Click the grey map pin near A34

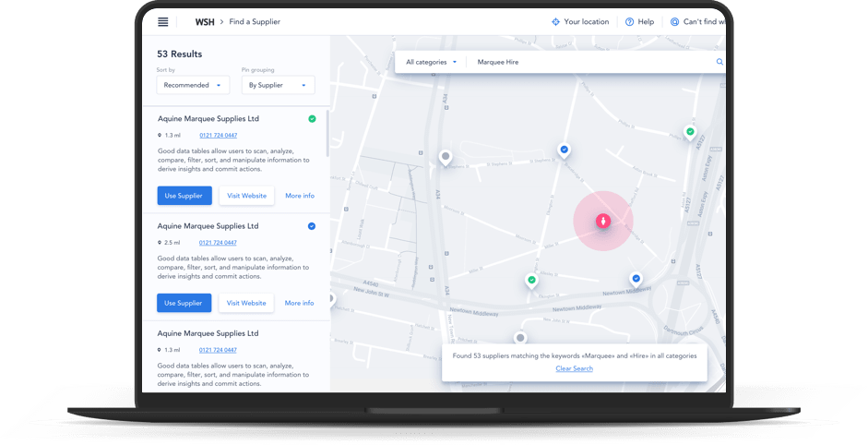(x=446, y=158)
